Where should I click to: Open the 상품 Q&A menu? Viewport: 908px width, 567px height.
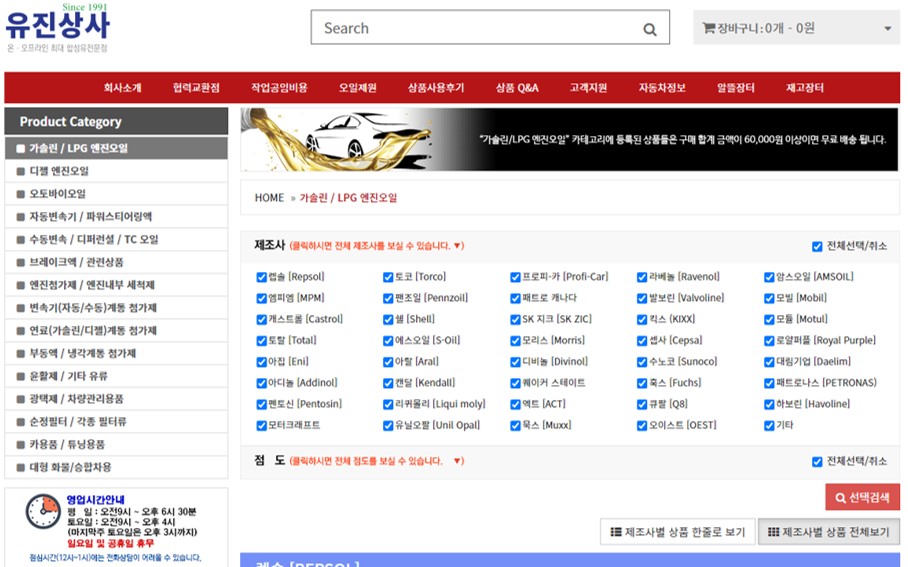point(517,88)
